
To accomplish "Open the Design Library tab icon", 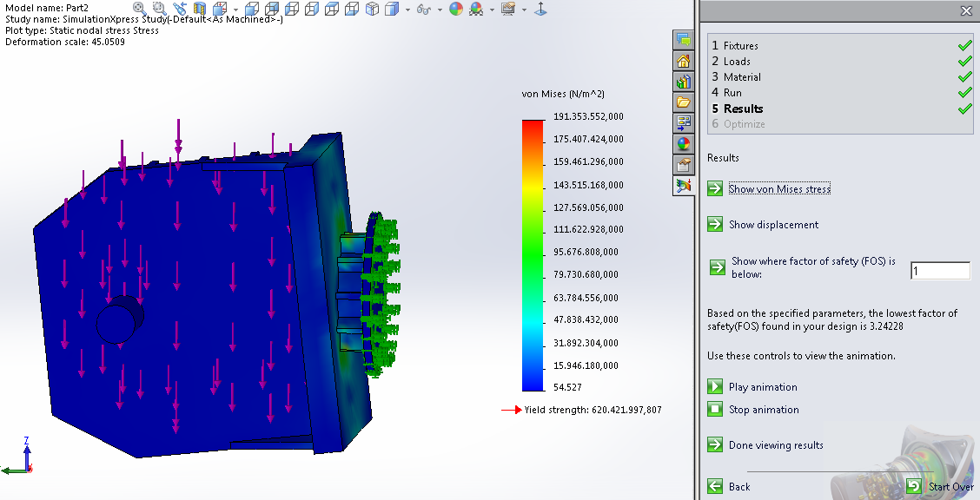I will [x=683, y=82].
